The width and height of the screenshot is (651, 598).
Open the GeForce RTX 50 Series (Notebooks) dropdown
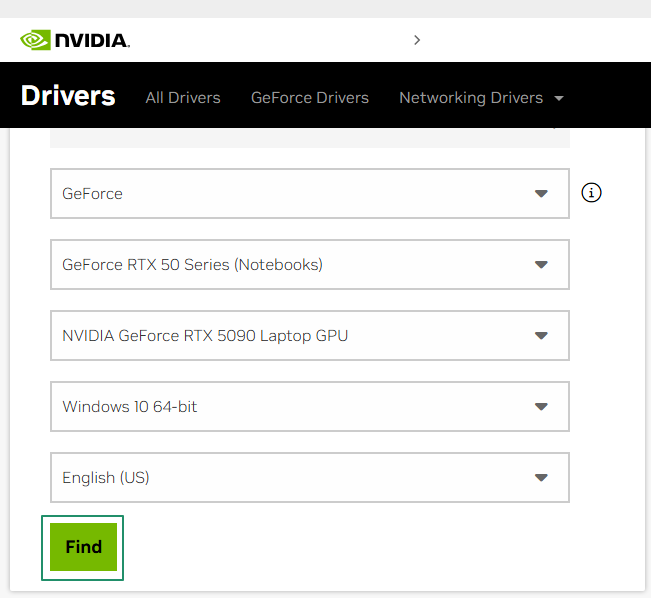coord(310,265)
